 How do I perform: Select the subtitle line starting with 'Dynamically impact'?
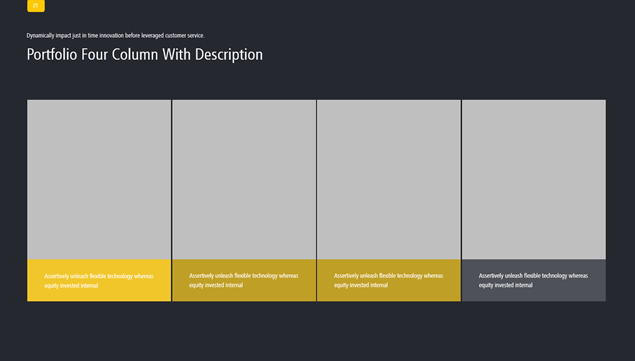point(115,36)
